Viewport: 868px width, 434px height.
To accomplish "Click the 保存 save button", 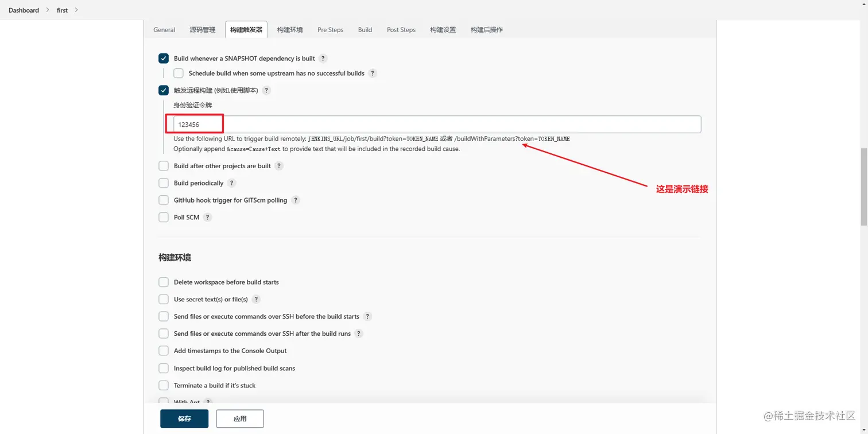I will [184, 419].
